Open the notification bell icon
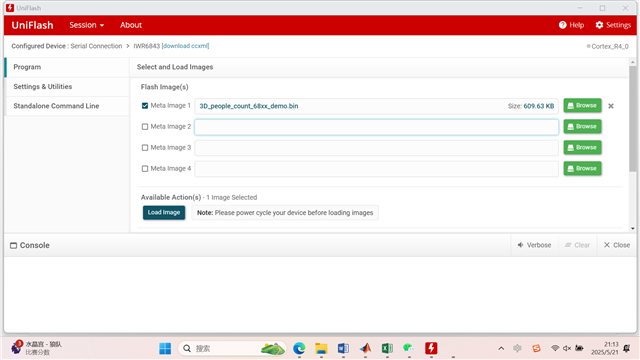Viewport: 640px width, 360px height. pyautogui.click(x=627, y=348)
